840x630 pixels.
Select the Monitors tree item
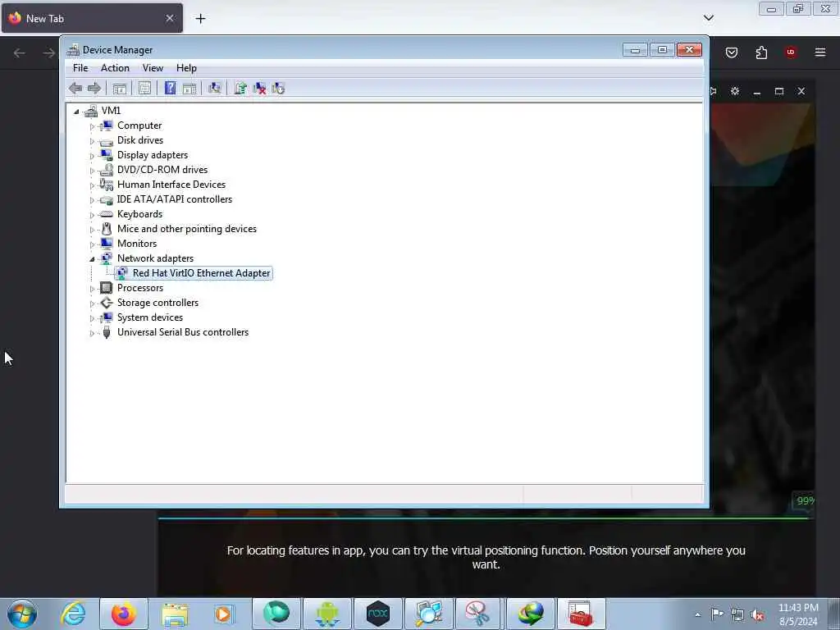(x=137, y=244)
